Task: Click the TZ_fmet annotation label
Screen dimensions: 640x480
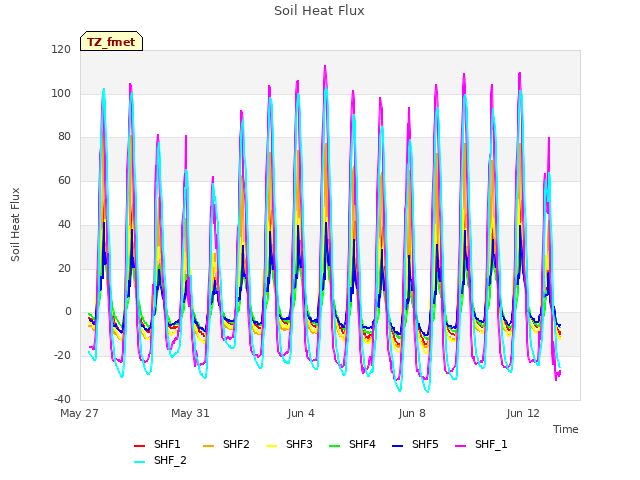Action: coord(111,42)
